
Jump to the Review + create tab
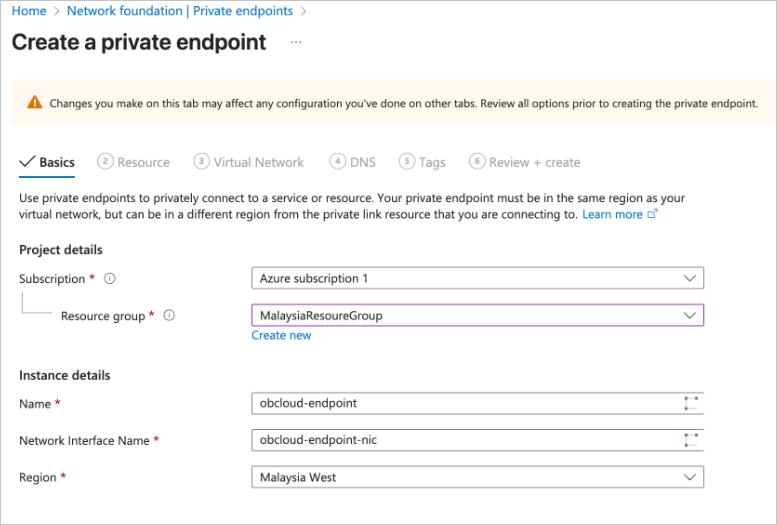(x=524, y=162)
